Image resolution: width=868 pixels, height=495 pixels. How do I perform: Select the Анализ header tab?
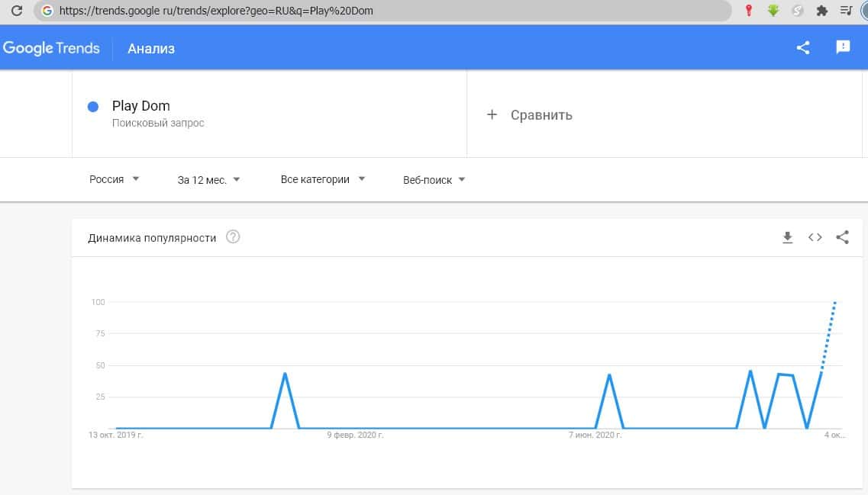click(x=151, y=49)
